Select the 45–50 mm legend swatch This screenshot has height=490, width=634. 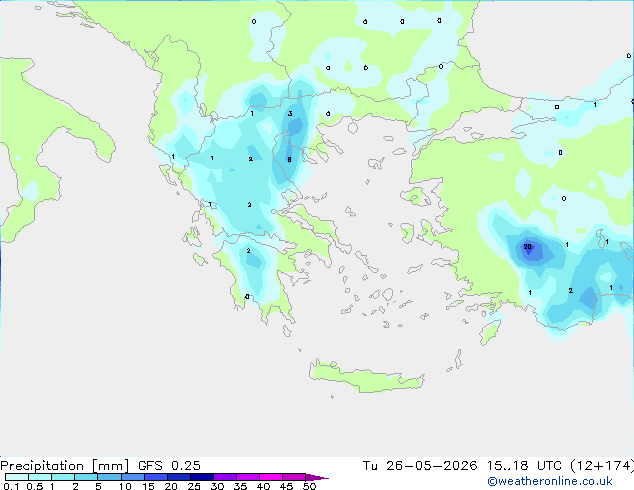click(x=294, y=477)
